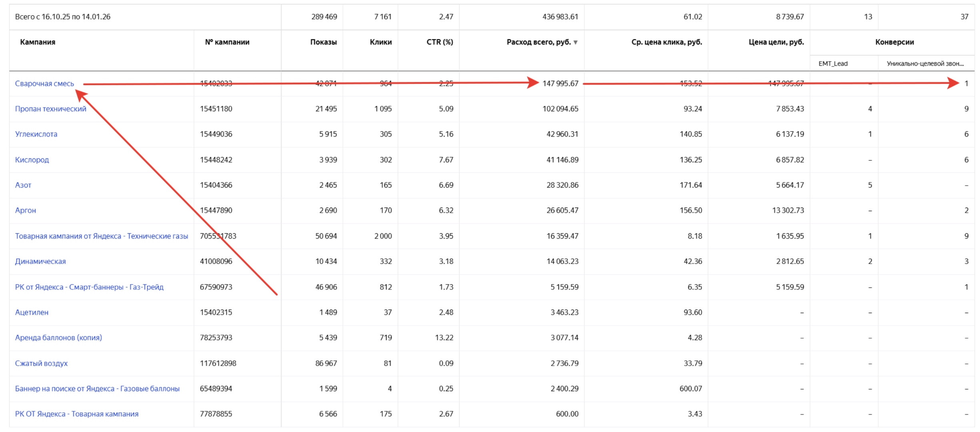Open the Азот campaign link

click(x=23, y=185)
